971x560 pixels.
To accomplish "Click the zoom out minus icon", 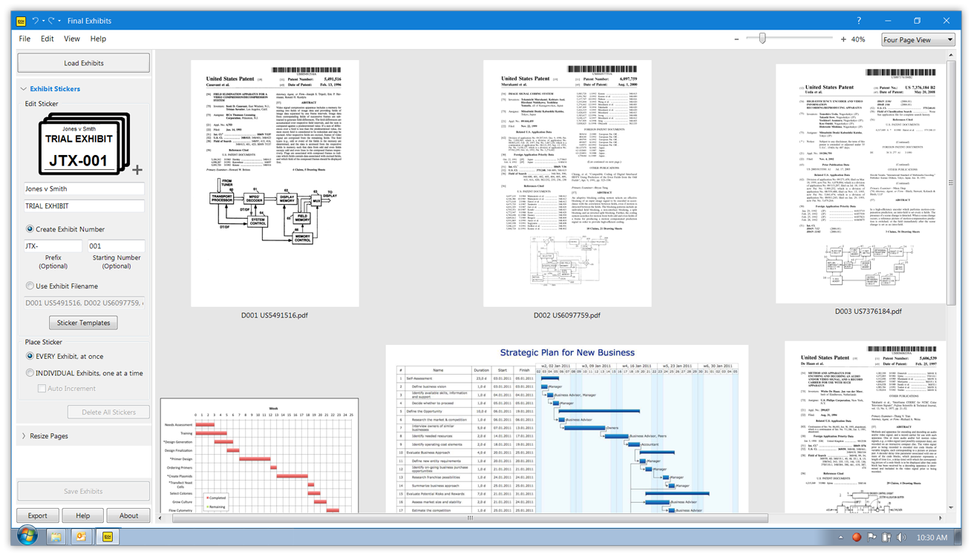I will (736, 39).
